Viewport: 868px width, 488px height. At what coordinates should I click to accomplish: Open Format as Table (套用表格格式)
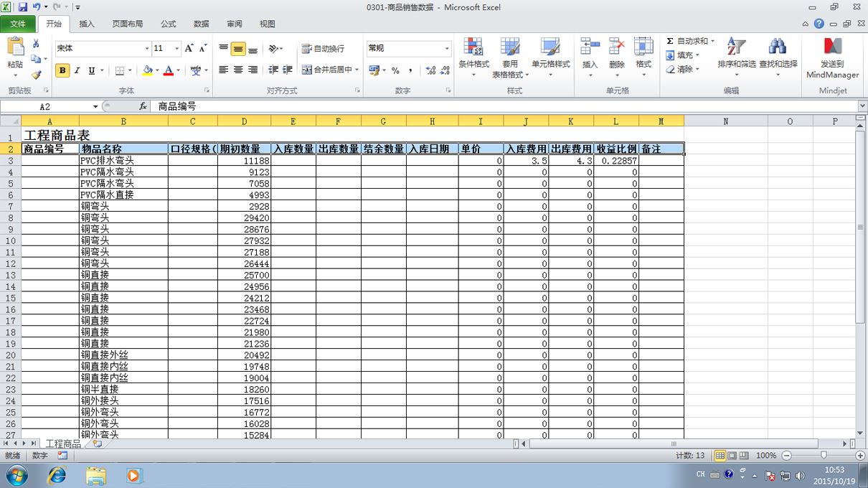[510, 58]
